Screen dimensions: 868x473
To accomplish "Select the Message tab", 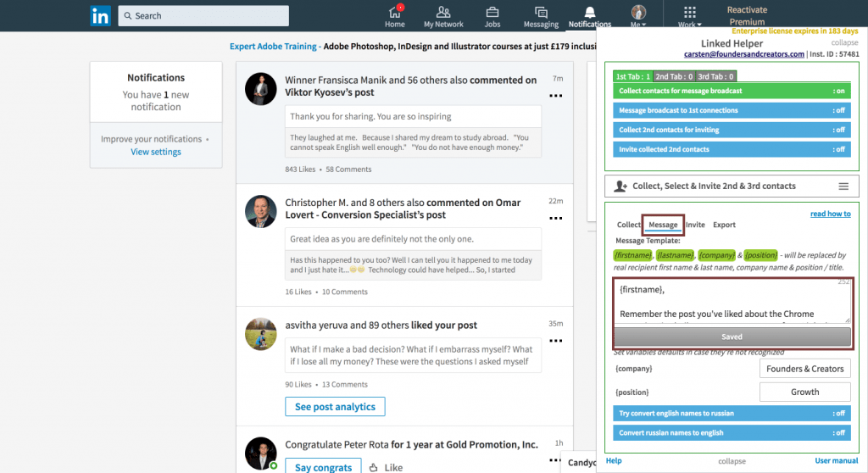I will click(663, 225).
